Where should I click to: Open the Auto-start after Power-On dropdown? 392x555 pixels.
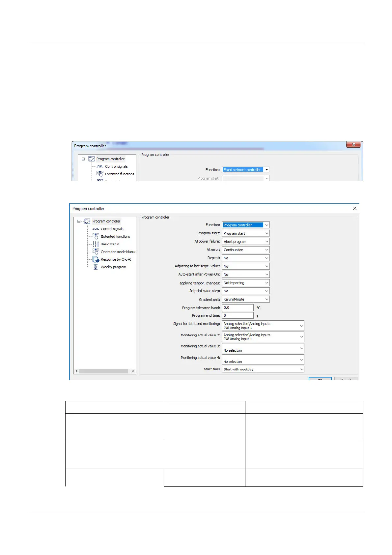pyautogui.click(x=267, y=275)
